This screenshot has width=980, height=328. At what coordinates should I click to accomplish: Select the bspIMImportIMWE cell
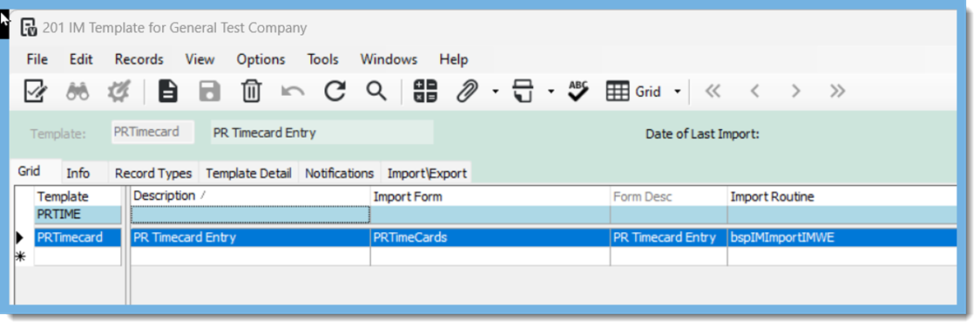pos(841,238)
